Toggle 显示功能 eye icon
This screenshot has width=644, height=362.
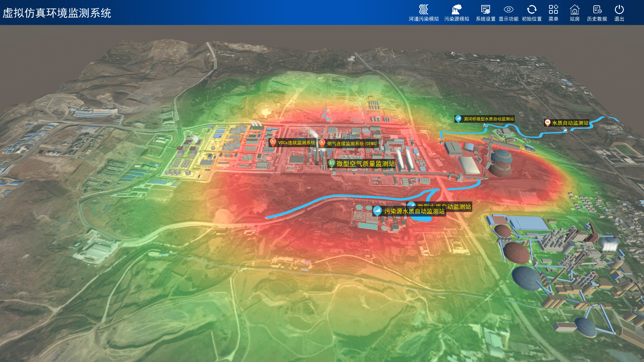(508, 10)
